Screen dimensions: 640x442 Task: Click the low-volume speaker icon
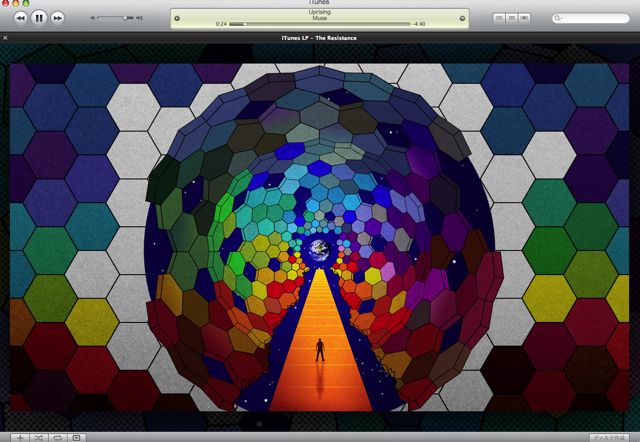click(x=93, y=18)
